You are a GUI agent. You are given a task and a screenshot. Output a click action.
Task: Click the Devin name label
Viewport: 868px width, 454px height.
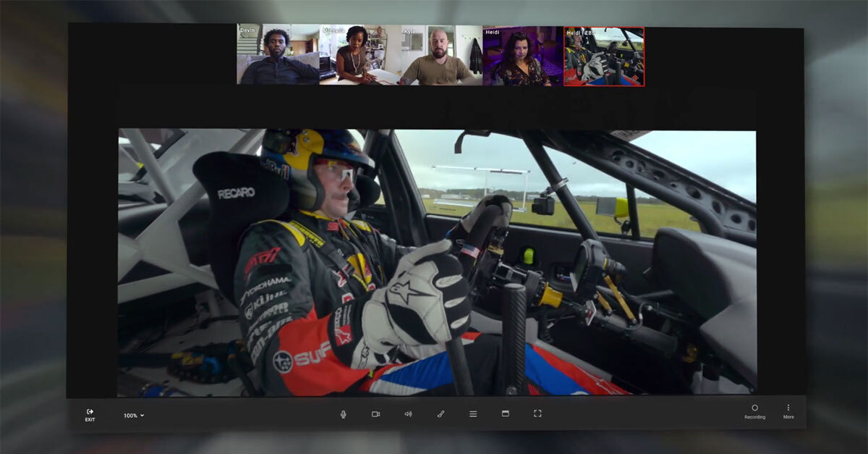pyautogui.click(x=248, y=31)
